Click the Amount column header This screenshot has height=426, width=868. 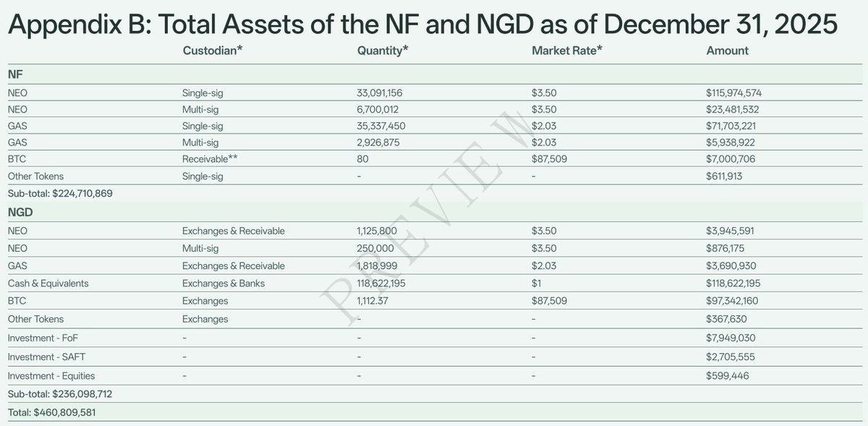click(727, 51)
